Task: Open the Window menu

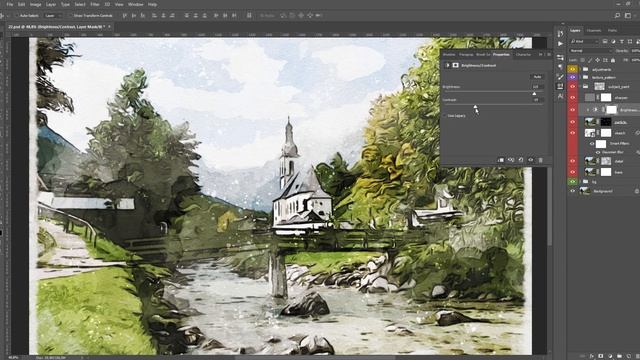Action: (136, 4)
